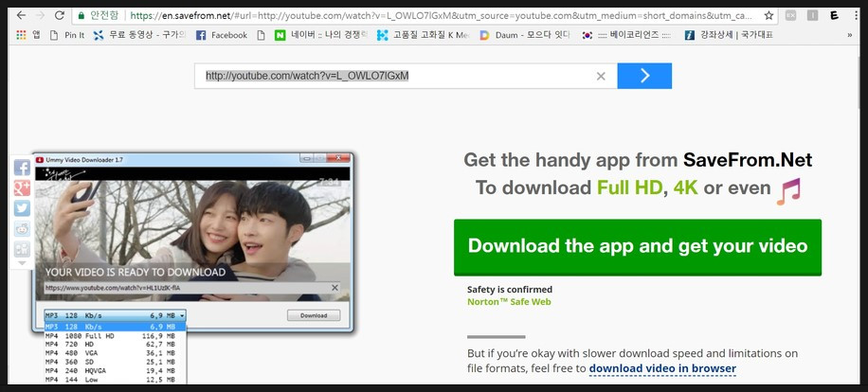Open the Apps grid shortcut in bookmarks bar

[x=27, y=35]
